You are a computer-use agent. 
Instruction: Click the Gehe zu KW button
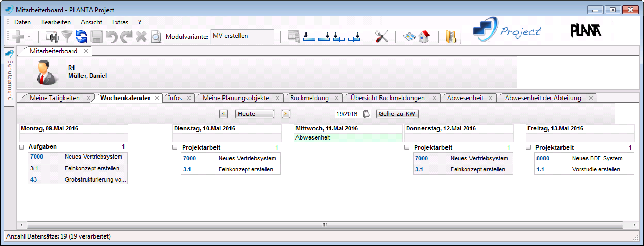click(x=397, y=114)
